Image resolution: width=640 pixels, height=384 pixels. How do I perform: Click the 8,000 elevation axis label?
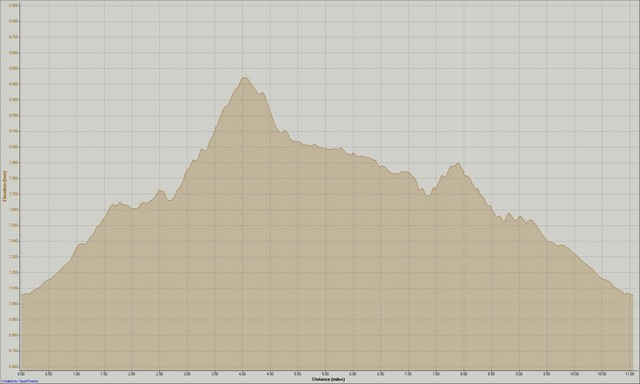point(13,147)
